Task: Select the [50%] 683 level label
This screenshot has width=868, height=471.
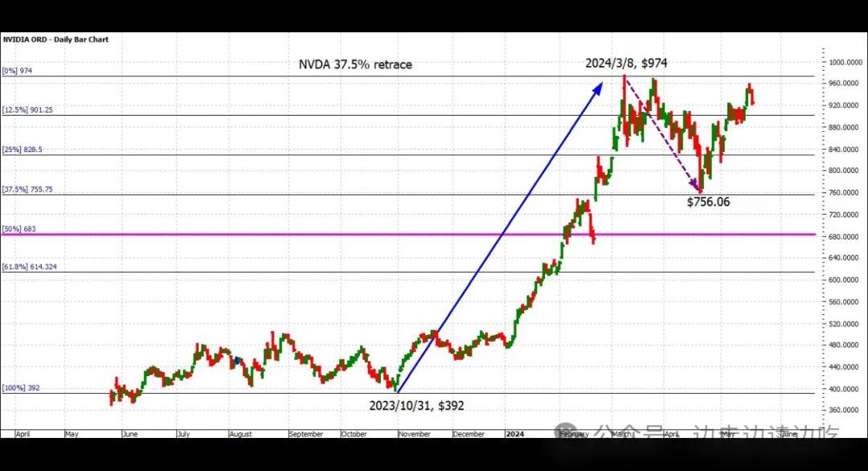Action: pos(18,228)
